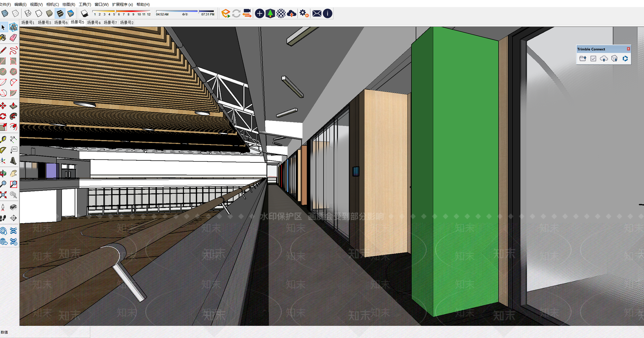Pick the Paint Bucket tool
Screen dimensions: 644x338
[x=3, y=38]
